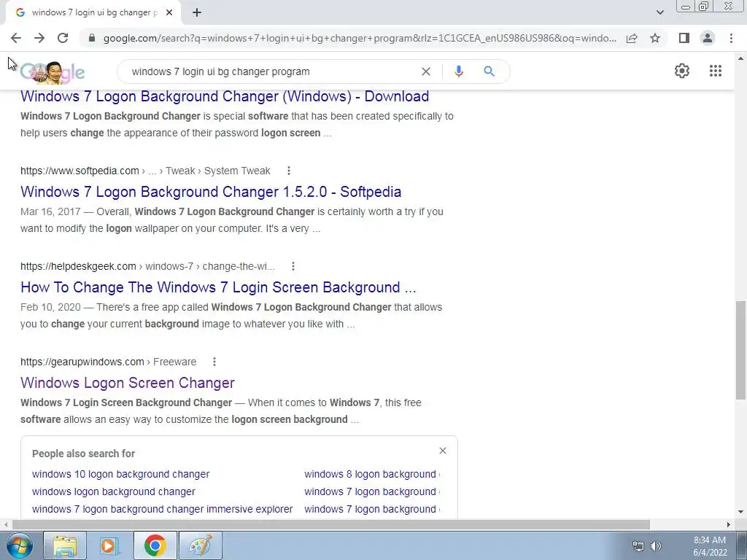Click the horizontal scrollbar thumb

331,524
